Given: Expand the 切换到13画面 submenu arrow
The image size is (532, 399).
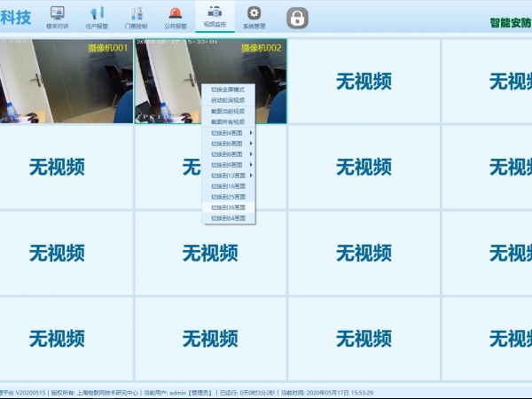Looking at the screenshot, I should (x=251, y=176).
